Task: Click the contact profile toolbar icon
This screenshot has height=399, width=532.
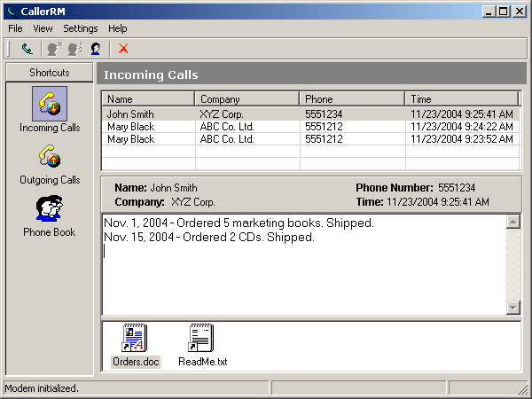Action: pos(96,49)
